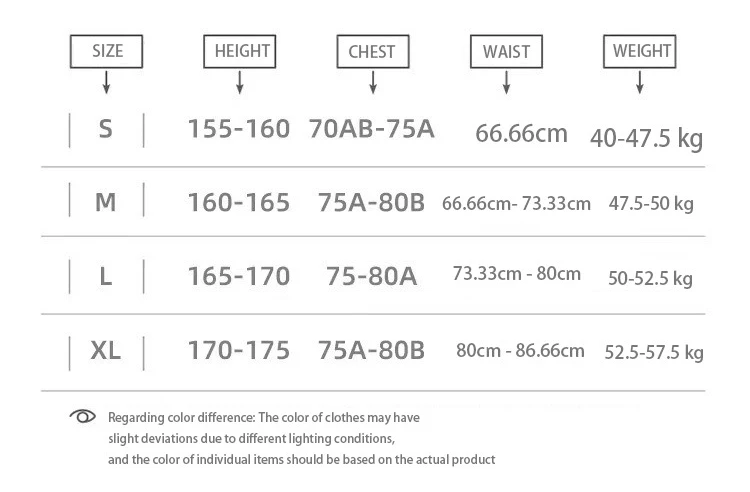
Task: Click the 155-160 height value
Action: click(x=239, y=129)
